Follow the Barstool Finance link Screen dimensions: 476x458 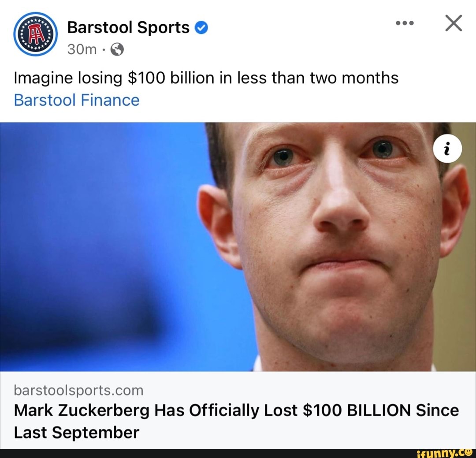pyautogui.click(x=77, y=100)
